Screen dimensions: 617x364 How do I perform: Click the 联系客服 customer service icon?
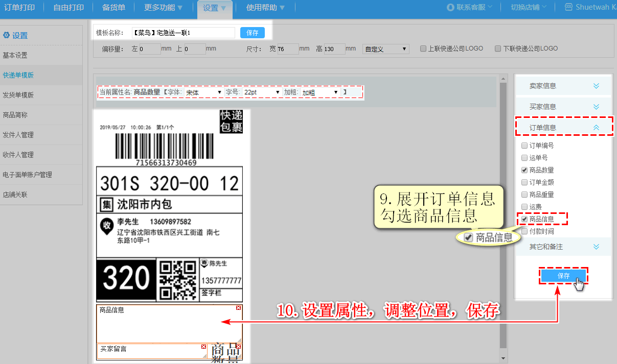(x=450, y=7)
